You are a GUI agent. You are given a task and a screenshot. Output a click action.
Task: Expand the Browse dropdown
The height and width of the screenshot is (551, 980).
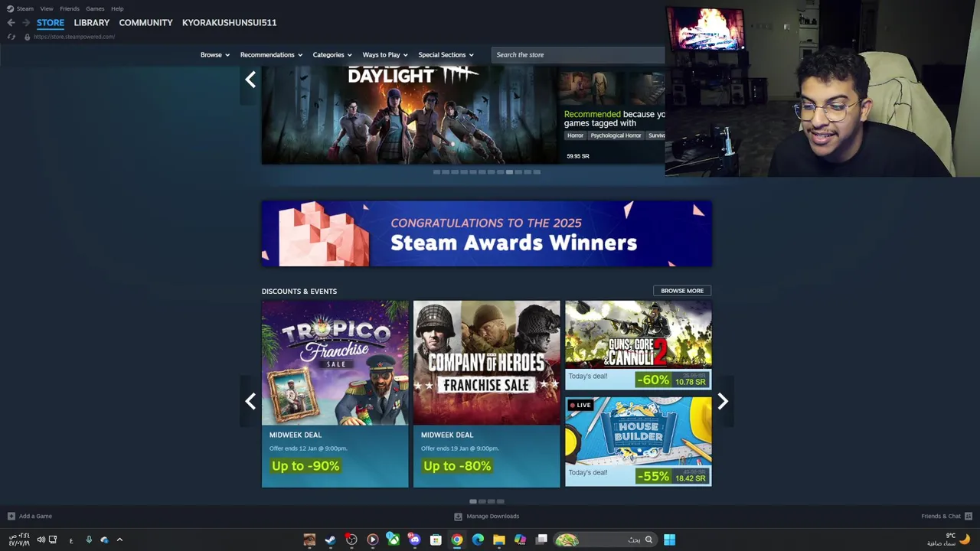(x=214, y=55)
